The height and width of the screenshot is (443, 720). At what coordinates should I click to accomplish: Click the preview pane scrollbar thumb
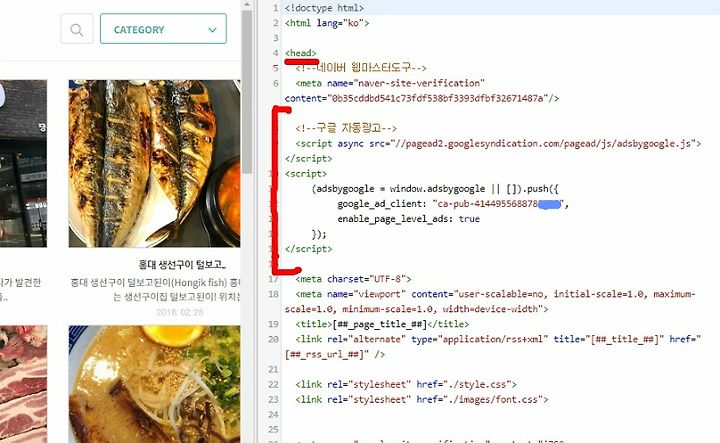[247, 92]
